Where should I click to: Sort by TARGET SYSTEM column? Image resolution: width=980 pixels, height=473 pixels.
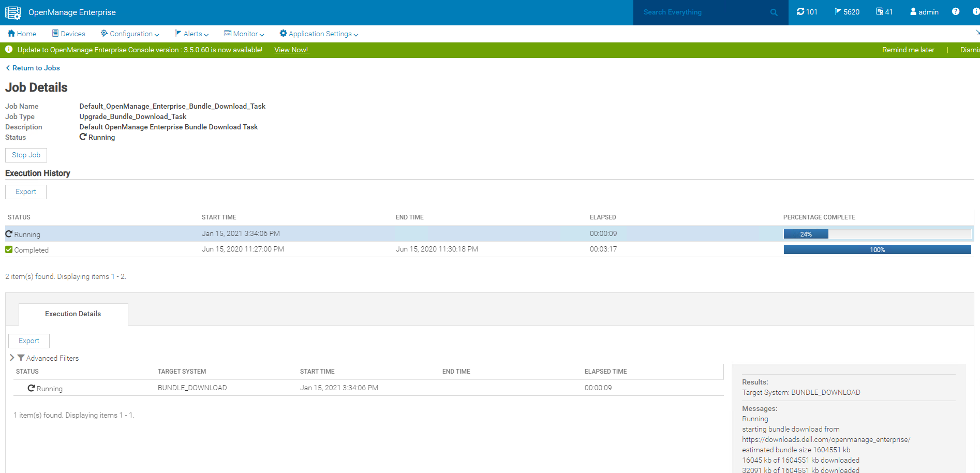pyautogui.click(x=182, y=372)
